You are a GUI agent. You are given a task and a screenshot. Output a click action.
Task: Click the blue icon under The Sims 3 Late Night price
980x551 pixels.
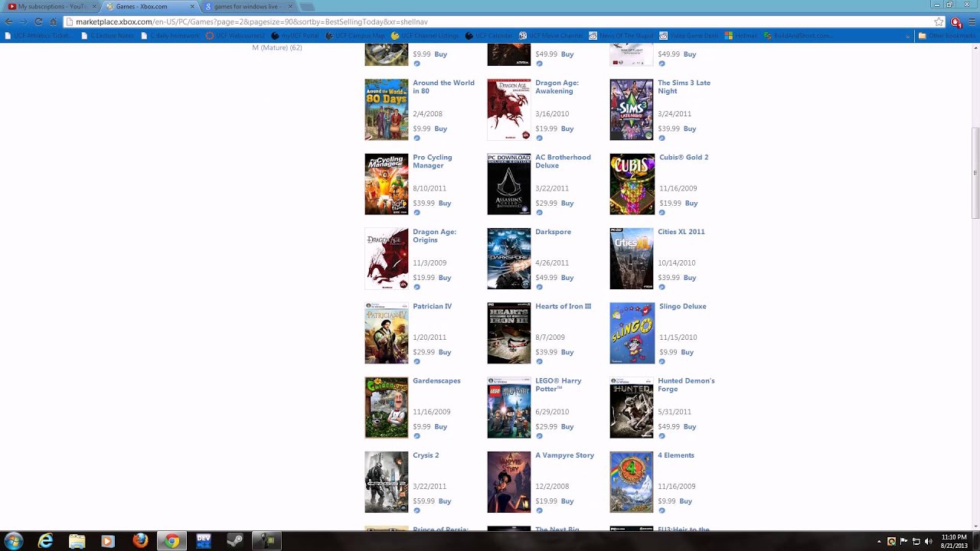coord(661,139)
